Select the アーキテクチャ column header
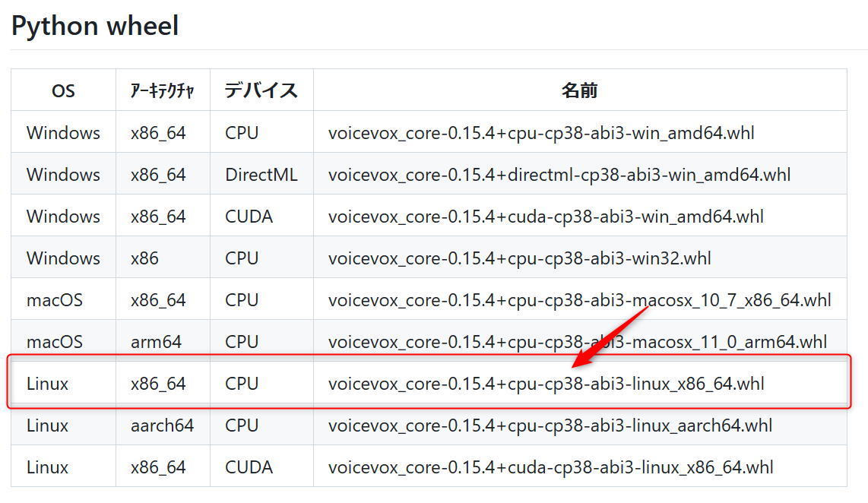Screen dimensions: 868x503 tap(162, 90)
